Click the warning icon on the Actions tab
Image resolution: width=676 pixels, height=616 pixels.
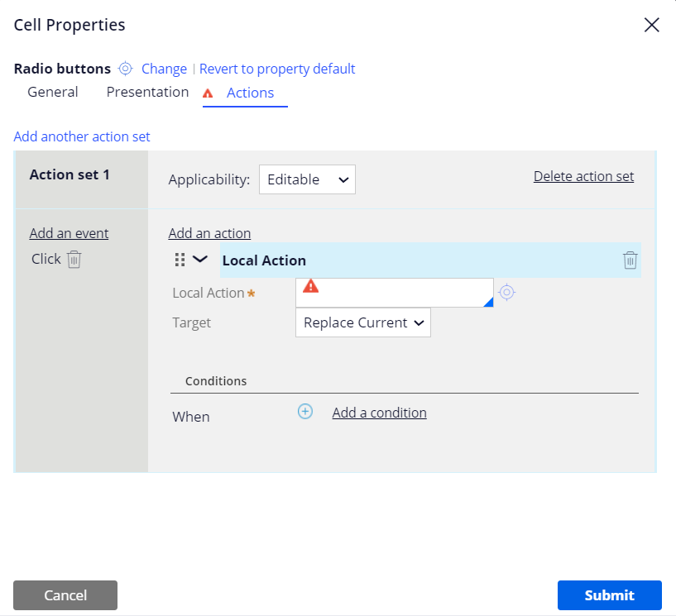tap(209, 93)
